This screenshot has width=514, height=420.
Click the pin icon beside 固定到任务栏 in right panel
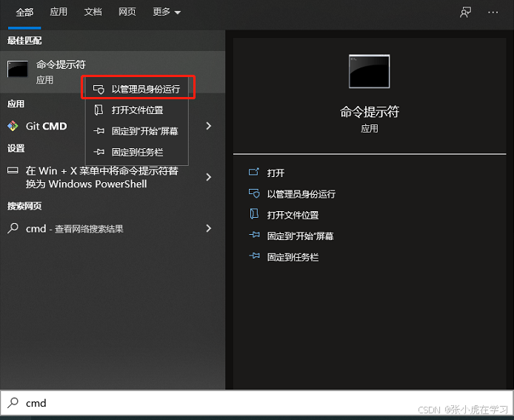click(254, 256)
